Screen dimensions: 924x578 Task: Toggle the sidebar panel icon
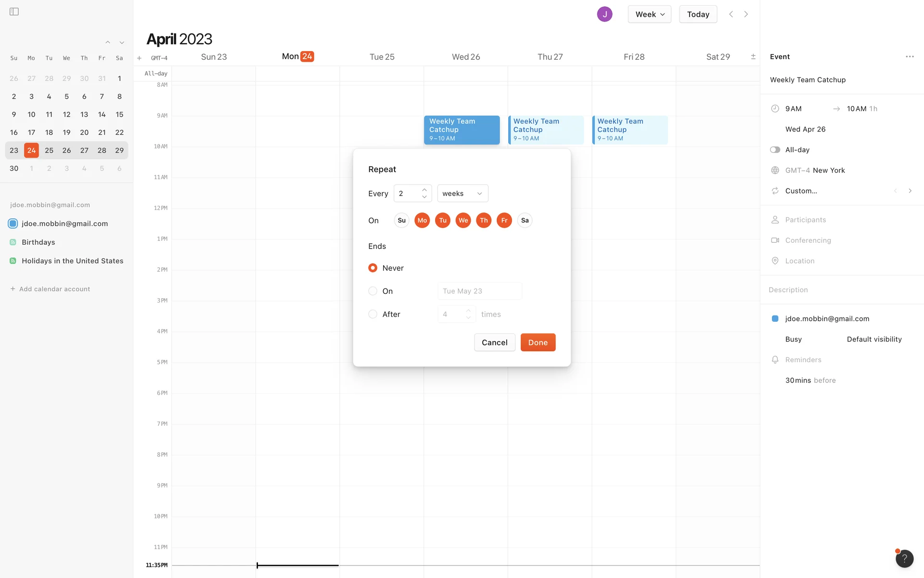14,12
